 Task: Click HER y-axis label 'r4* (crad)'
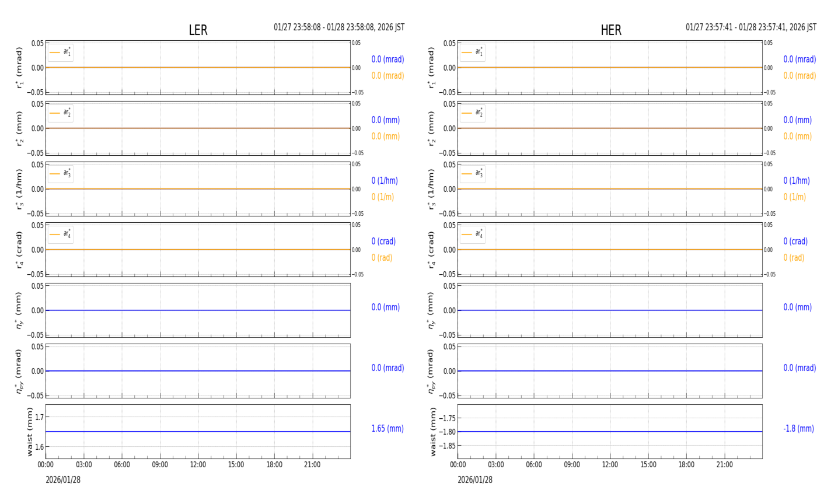tap(431, 250)
